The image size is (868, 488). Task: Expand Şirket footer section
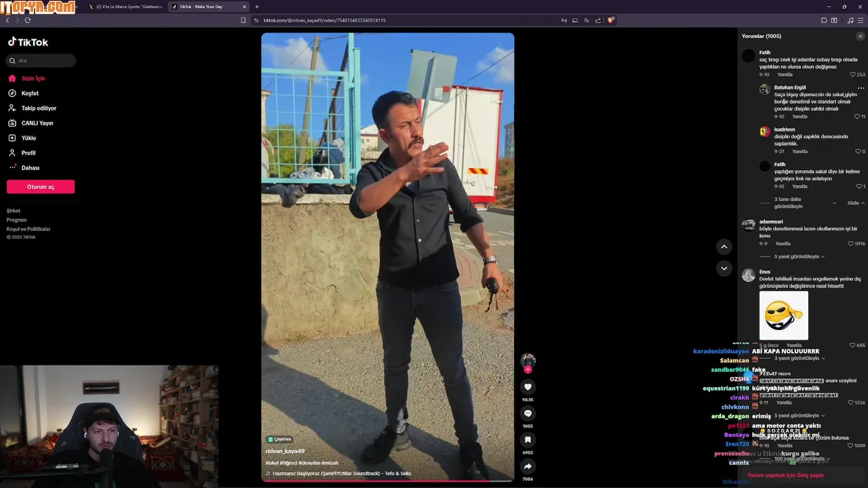[14, 211]
